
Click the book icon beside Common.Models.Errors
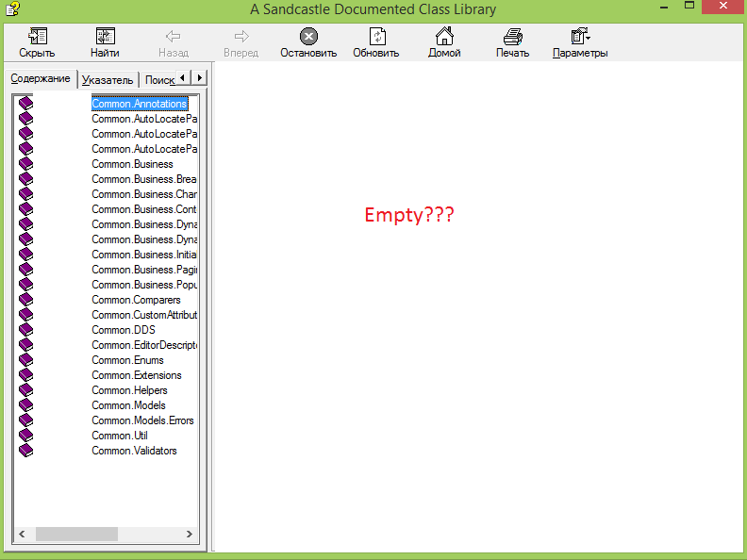25,420
